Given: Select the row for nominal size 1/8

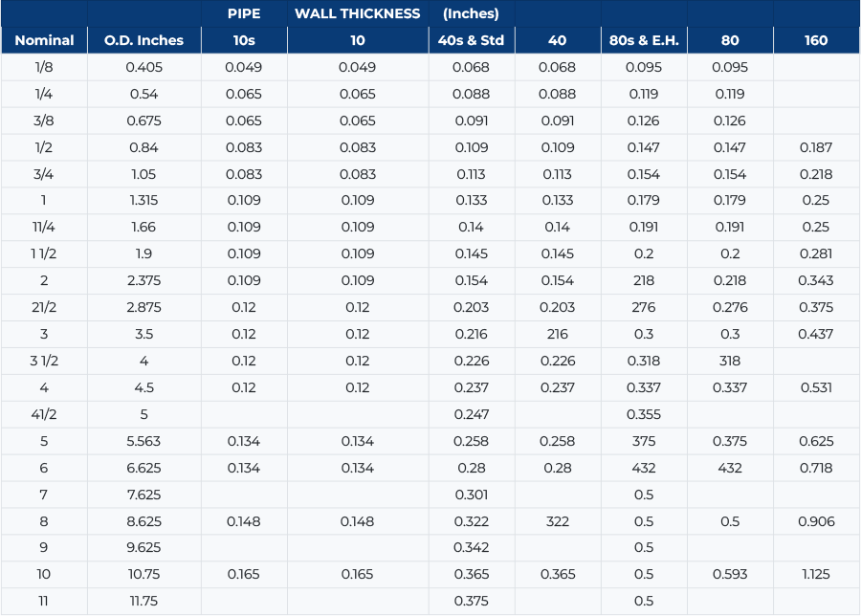Looking at the screenshot, I should (44, 67).
